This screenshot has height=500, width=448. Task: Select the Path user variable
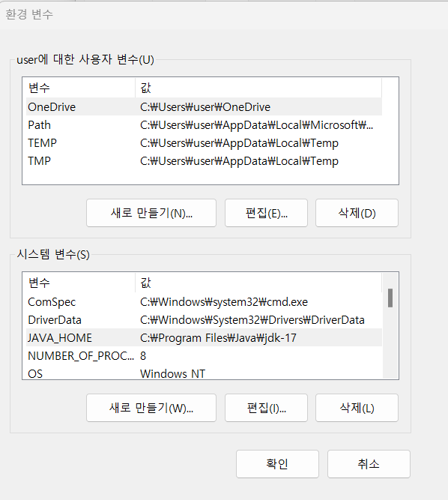coord(204,125)
